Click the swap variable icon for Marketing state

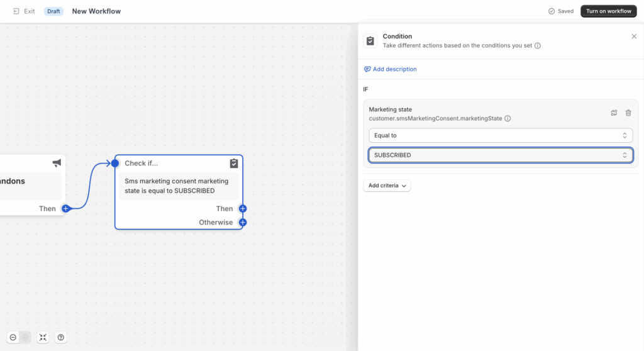(x=614, y=113)
